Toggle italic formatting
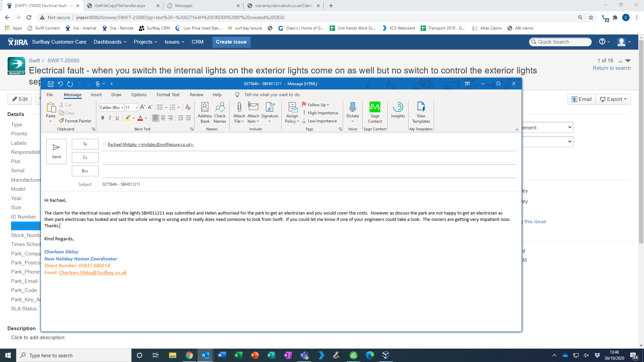644x362 pixels. coord(110,118)
